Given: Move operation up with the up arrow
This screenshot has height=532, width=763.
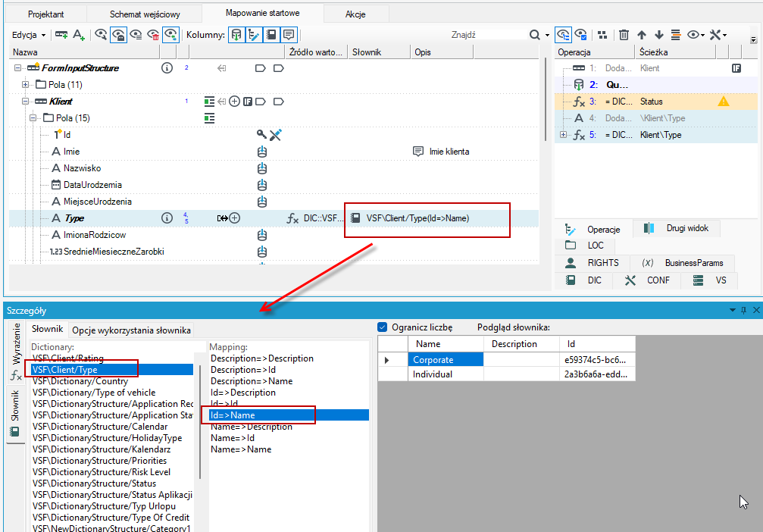Looking at the screenshot, I should point(641,35).
